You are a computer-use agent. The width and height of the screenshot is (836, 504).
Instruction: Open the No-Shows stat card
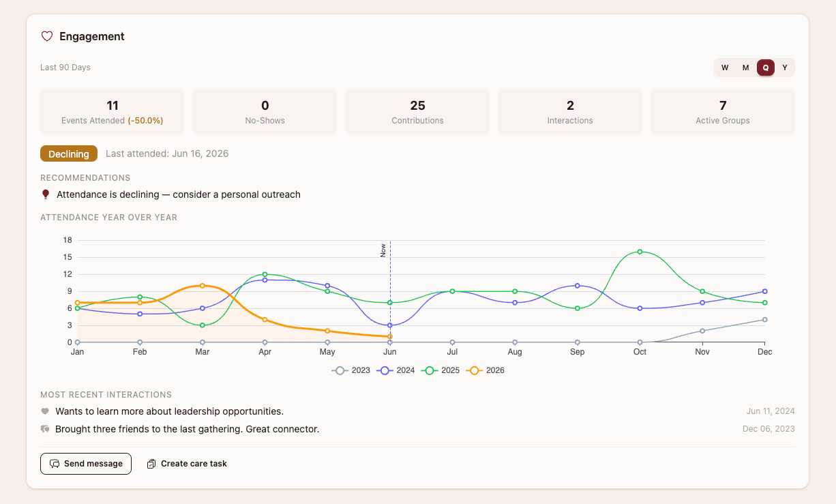[x=265, y=111]
